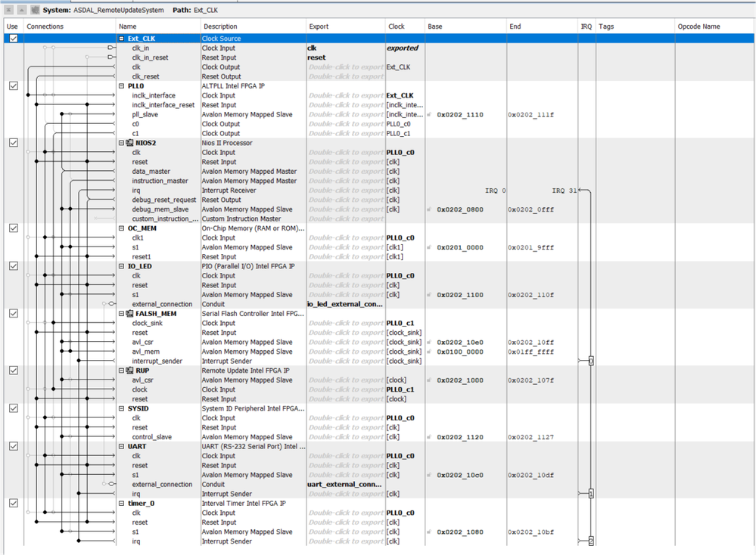Toggle the Use checkbox for UART
756x555 pixels.
[x=14, y=446]
